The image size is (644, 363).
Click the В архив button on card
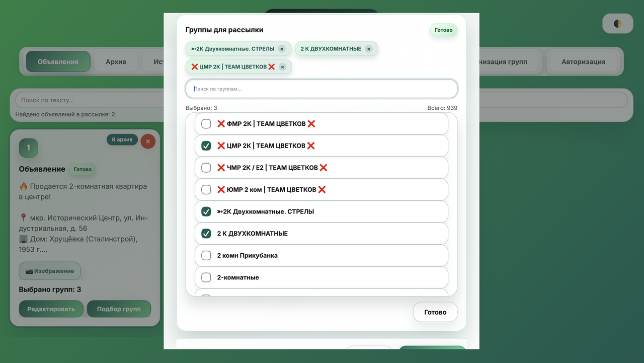coord(122,139)
